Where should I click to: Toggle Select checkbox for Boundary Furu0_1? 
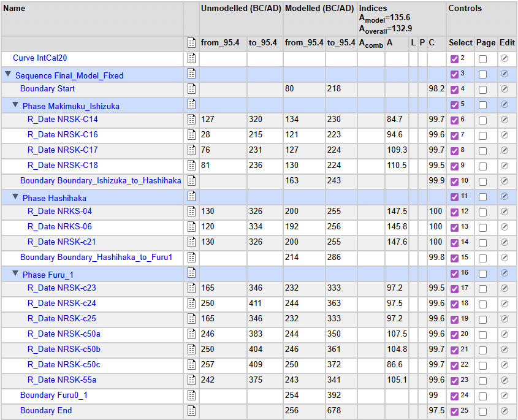tap(454, 396)
